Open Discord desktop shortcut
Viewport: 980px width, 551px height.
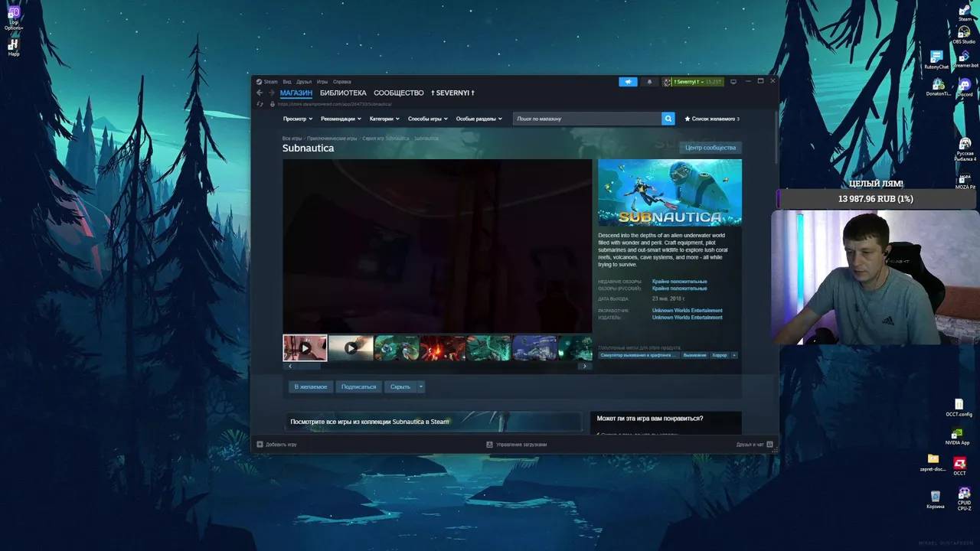[965, 87]
